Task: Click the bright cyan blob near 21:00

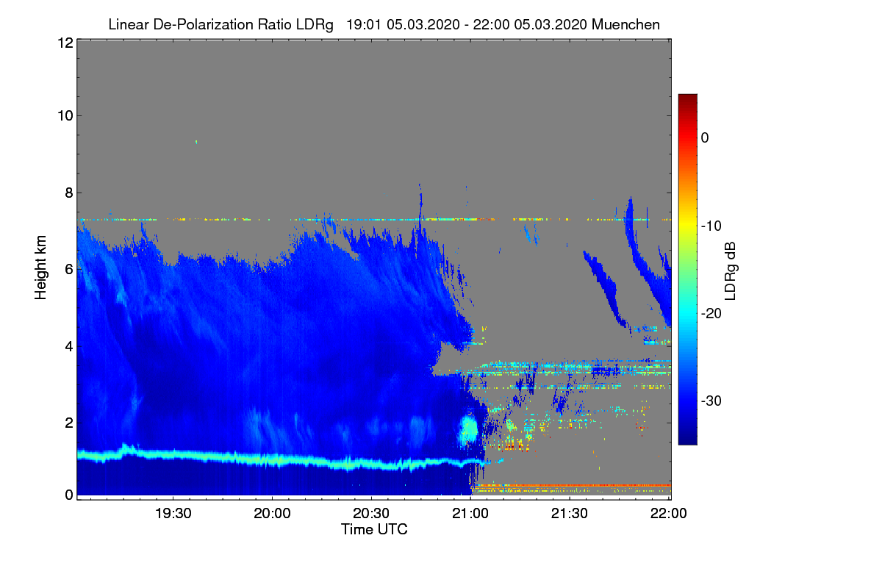Action: point(468,429)
